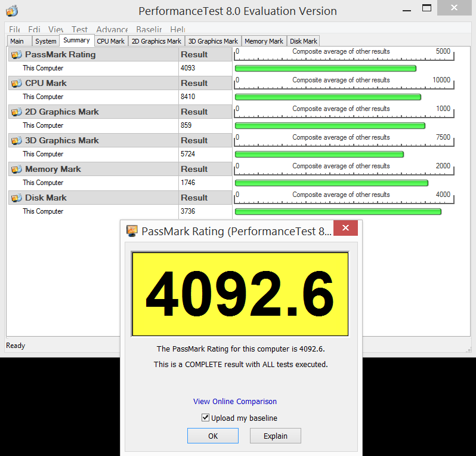Viewport: 476px width, 456px height.
Task: Select the Summary tab
Action: tap(76, 40)
